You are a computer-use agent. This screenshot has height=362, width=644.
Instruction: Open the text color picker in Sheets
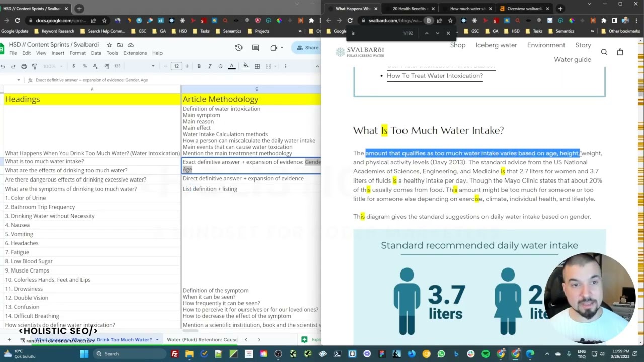pyautogui.click(x=232, y=66)
